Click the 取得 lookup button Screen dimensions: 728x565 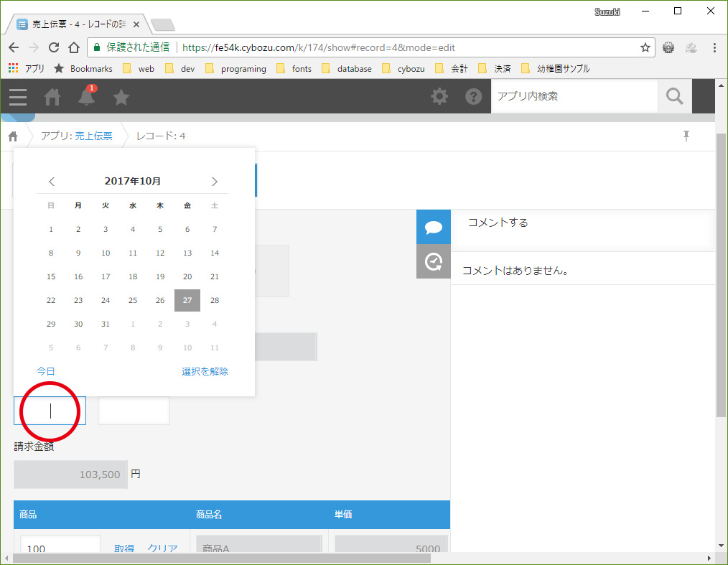point(124,548)
